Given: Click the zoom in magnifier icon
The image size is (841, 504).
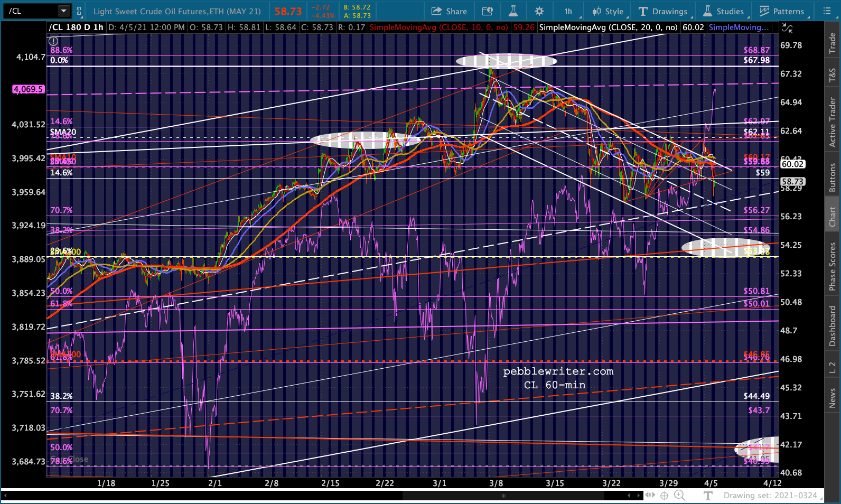Looking at the screenshot, I should (x=679, y=496).
